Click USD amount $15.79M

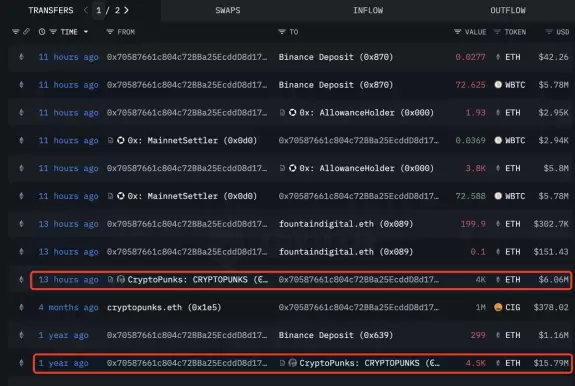551,363
